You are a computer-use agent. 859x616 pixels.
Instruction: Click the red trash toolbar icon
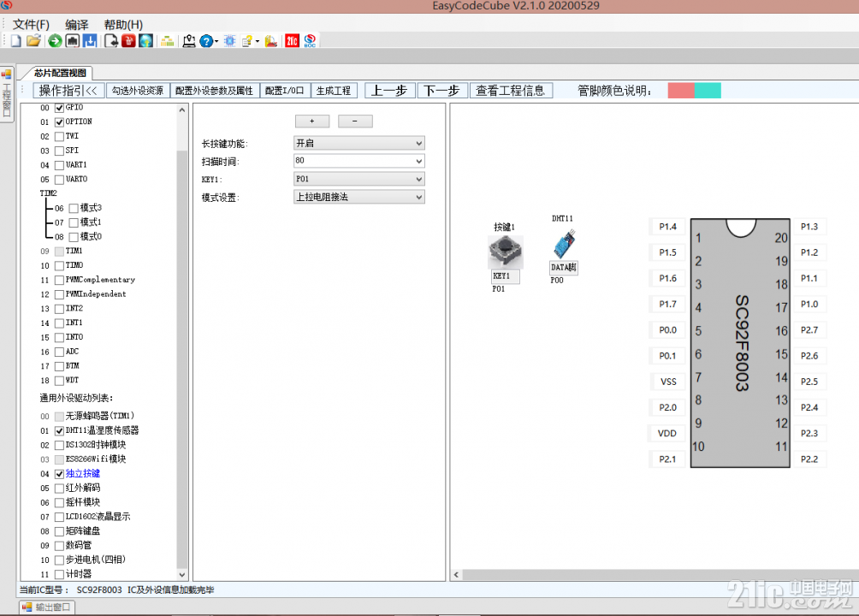(128, 41)
